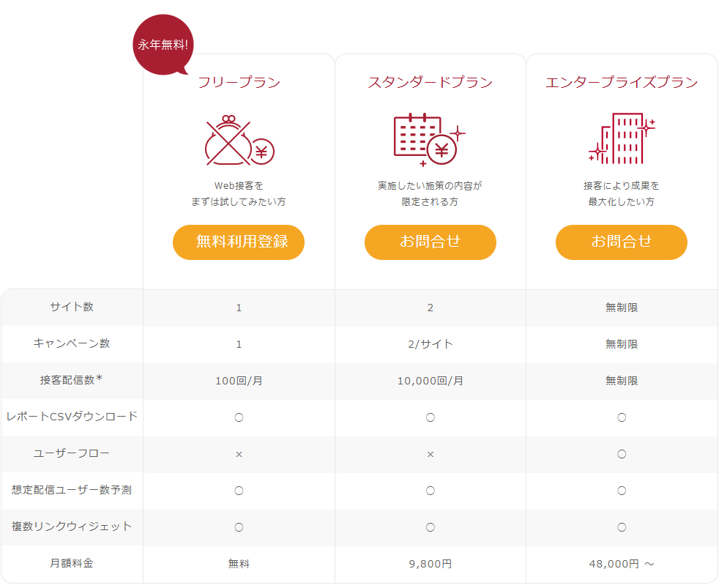
Task: Click the × mark for Standard plan ユーザーフロー
Action: point(430,454)
